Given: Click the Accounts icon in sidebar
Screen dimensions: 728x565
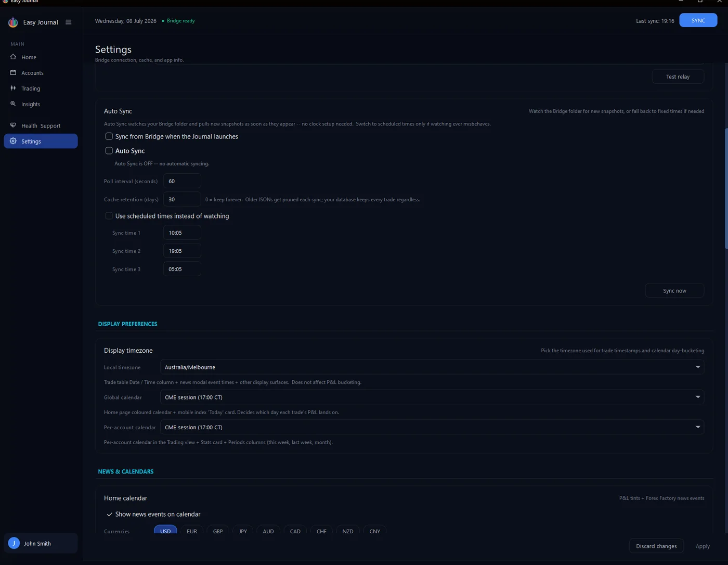Looking at the screenshot, I should coord(13,73).
